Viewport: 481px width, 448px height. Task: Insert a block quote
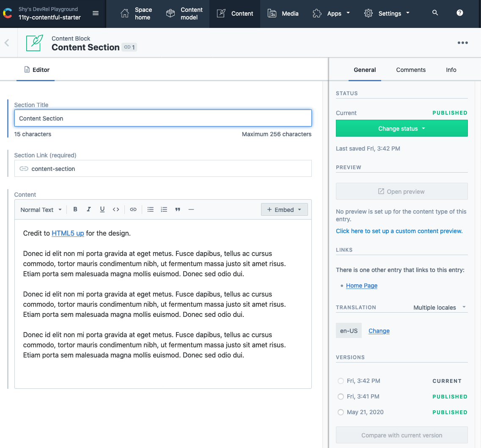pyautogui.click(x=178, y=209)
